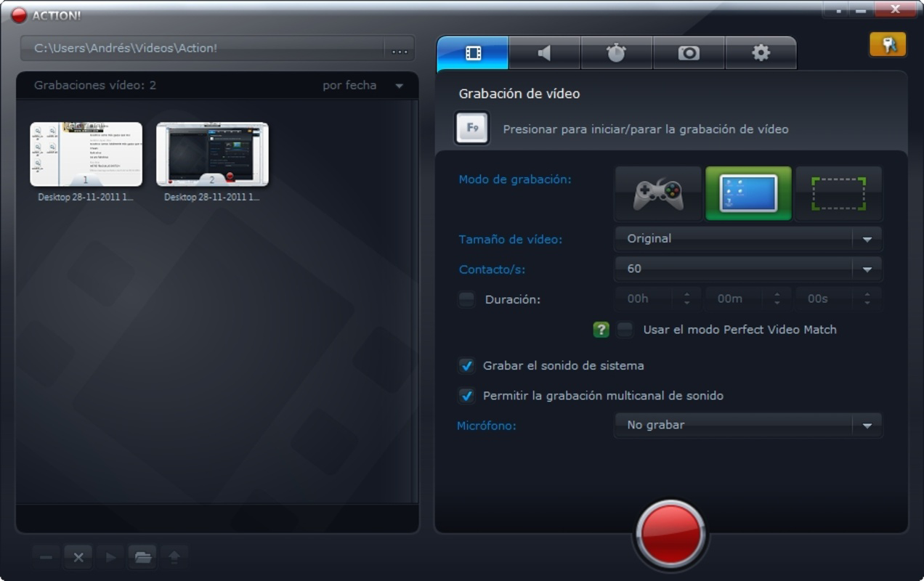The image size is (924, 581).
Task: Click the F9 hotkey button
Action: click(472, 128)
